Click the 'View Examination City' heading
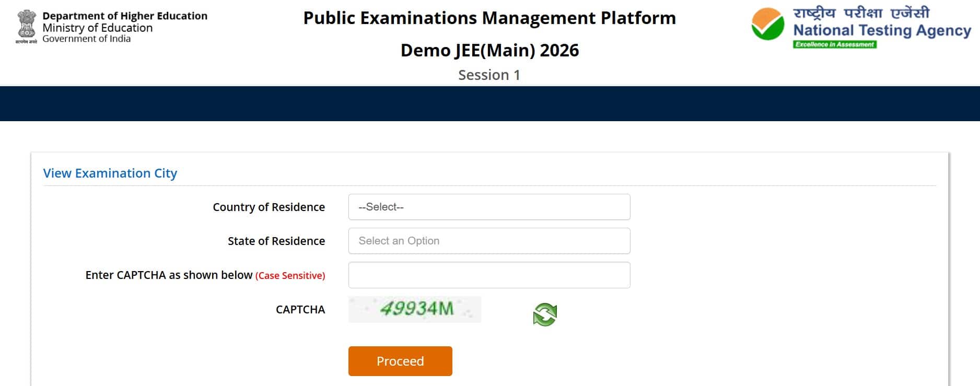This screenshot has height=386, width=980. 110,173
